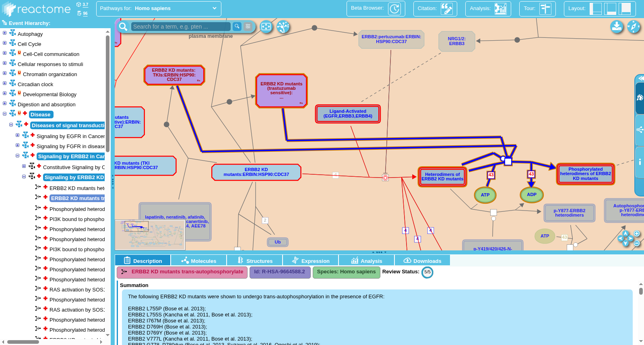
Task: Open the info icon in side panel
Action: click(x=640, y=162)
